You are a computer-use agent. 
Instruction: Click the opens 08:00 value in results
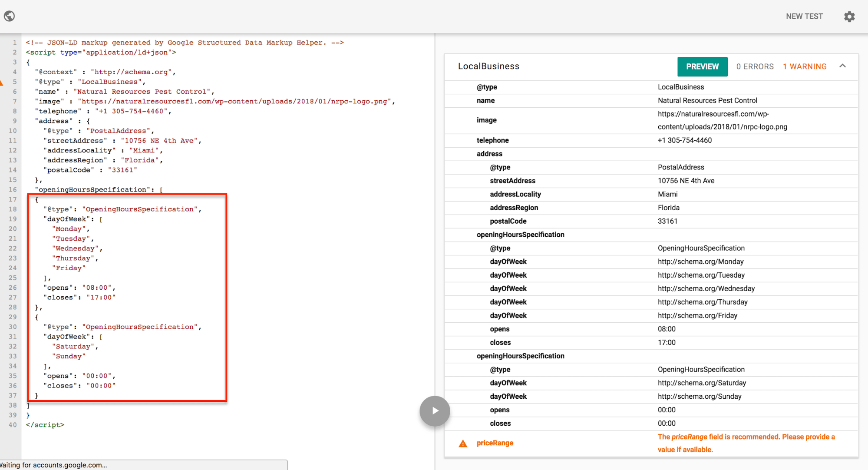click(x=667, y=329)
